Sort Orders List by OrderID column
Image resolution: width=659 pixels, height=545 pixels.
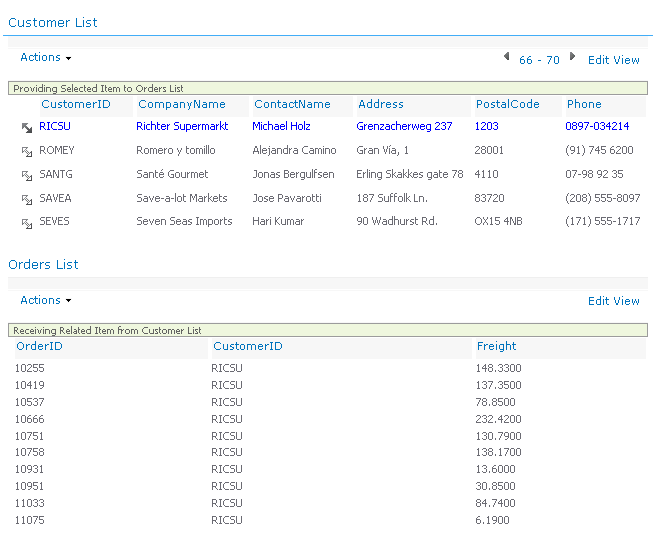click(40, 346)
